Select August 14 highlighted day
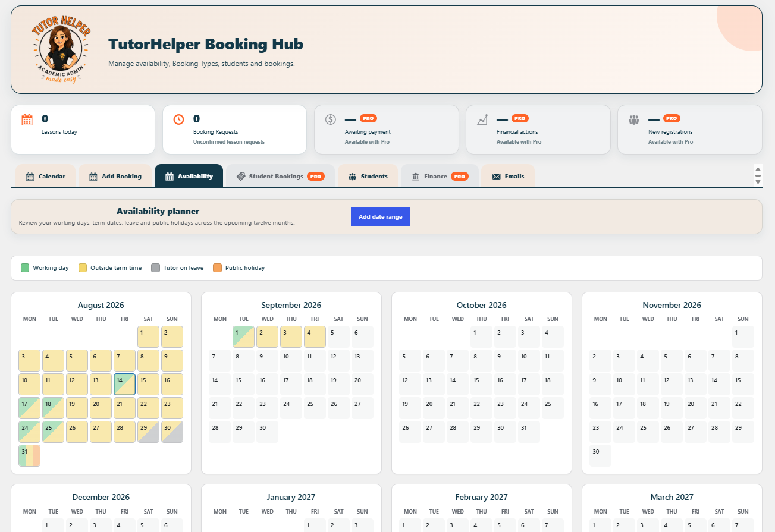Screen dimensions: 775x532 pyautogui.click(x=124, y=385)
